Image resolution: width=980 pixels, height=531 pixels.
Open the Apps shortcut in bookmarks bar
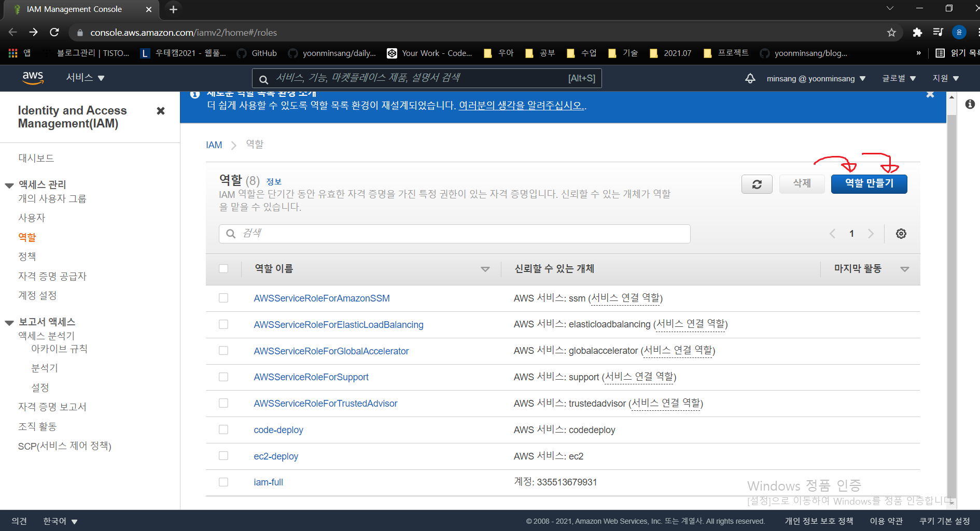[20, 53]
